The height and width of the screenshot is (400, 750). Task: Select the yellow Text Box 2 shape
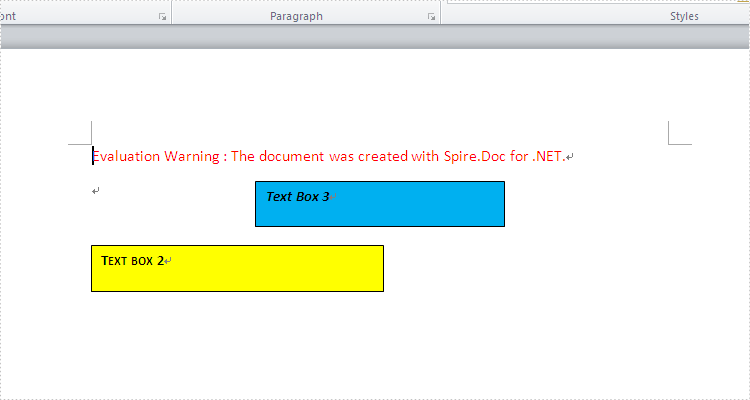click(237, 268)
